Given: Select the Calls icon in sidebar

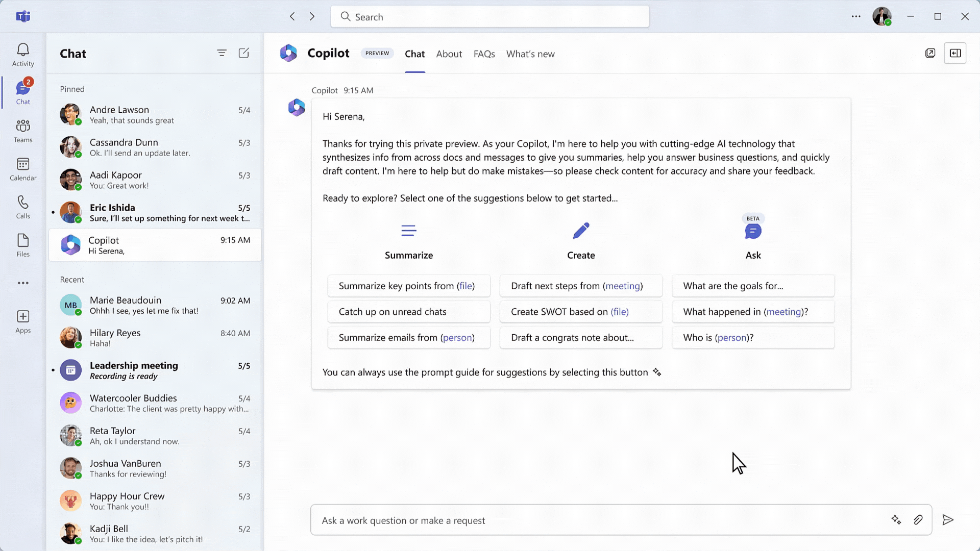Looking at the screenshot, I should (x=23, y=207).
